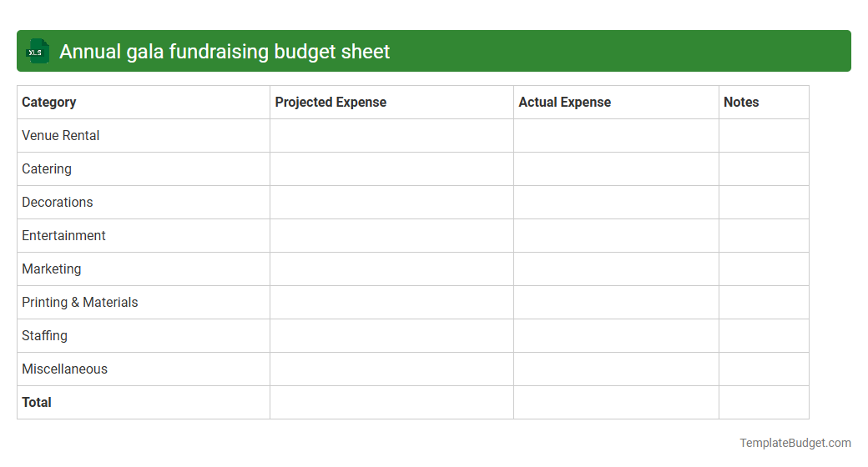The height and width of the screenshot is (467, 868).
Task: Click Projected Expense cell for Staffing
Action: (392, 336)
